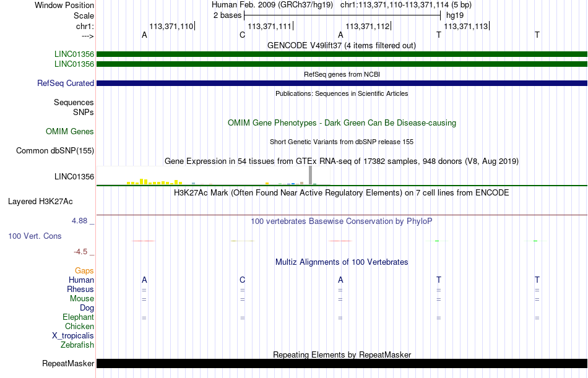Click the Dog alignment row label
Viewport: 588px width, 378px height.
[87, 308]
